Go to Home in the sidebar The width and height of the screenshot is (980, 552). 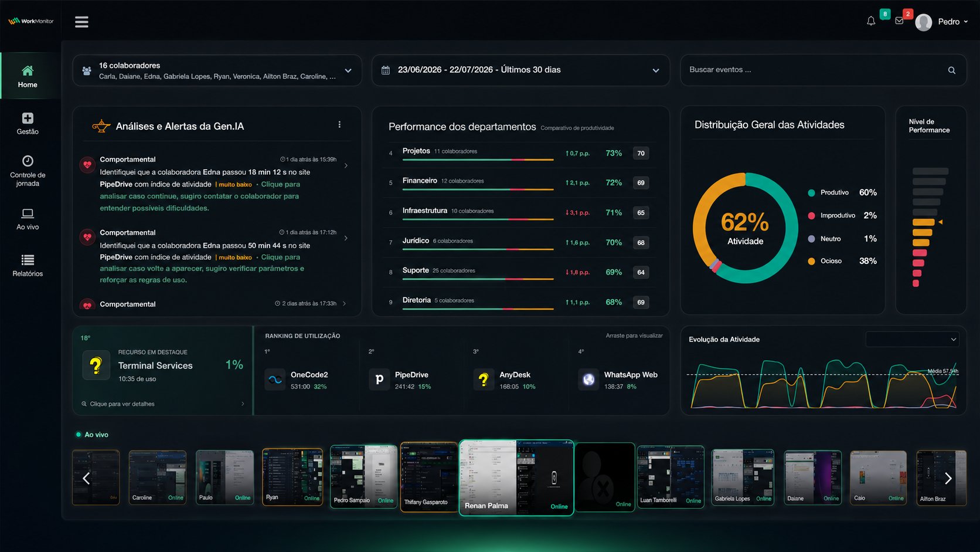pyautogui.click(x=28, y=76)
